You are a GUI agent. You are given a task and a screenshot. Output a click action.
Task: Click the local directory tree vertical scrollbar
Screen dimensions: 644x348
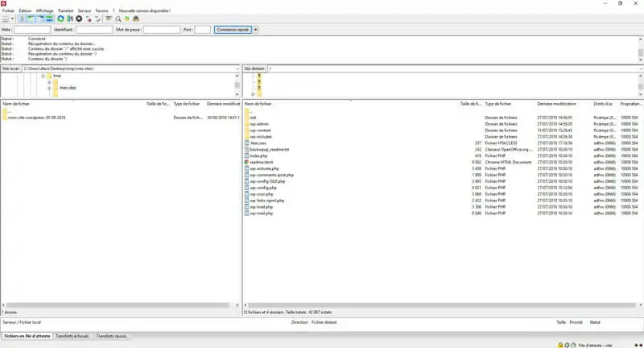[237, 85]
